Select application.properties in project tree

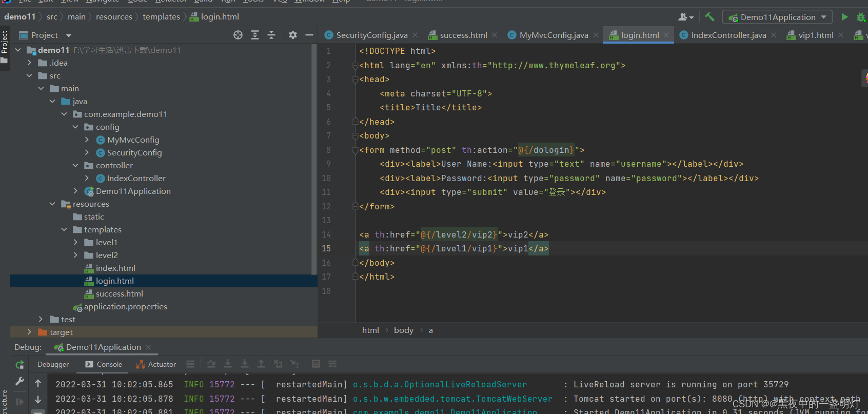click(x=125, y=306)
